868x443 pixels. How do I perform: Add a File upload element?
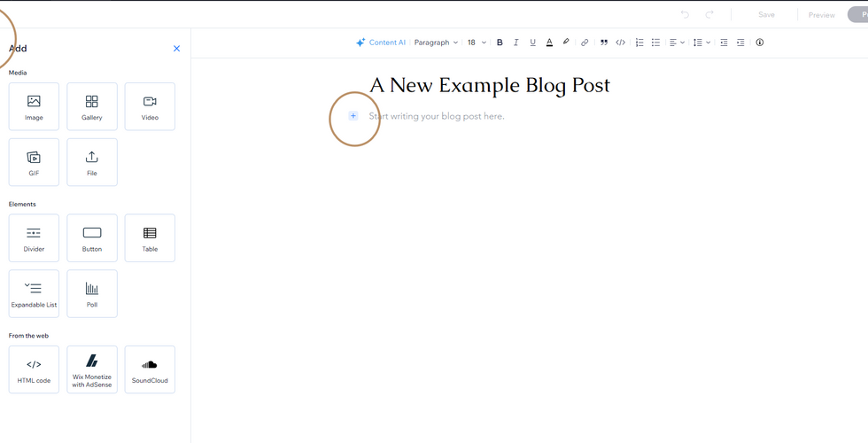point(92,162)
